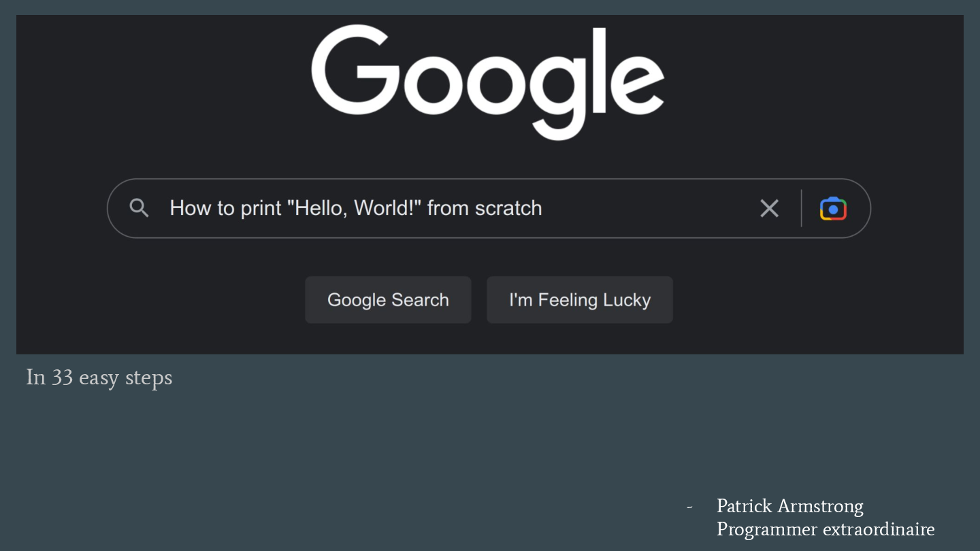Click the I'm Feeling Lucky button

click(x=580, y=300)
